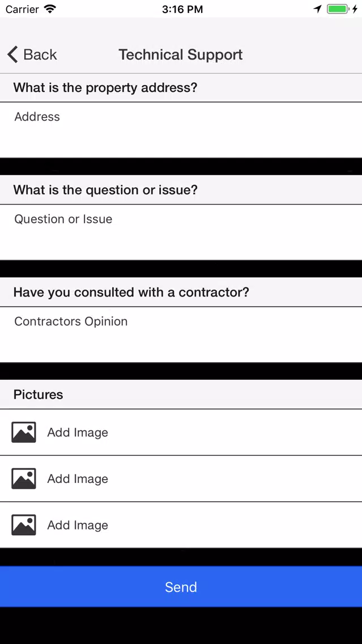Tap the battery icon in status bar
The height and width of the screenshot is (644, 362).
pos(338,9)
